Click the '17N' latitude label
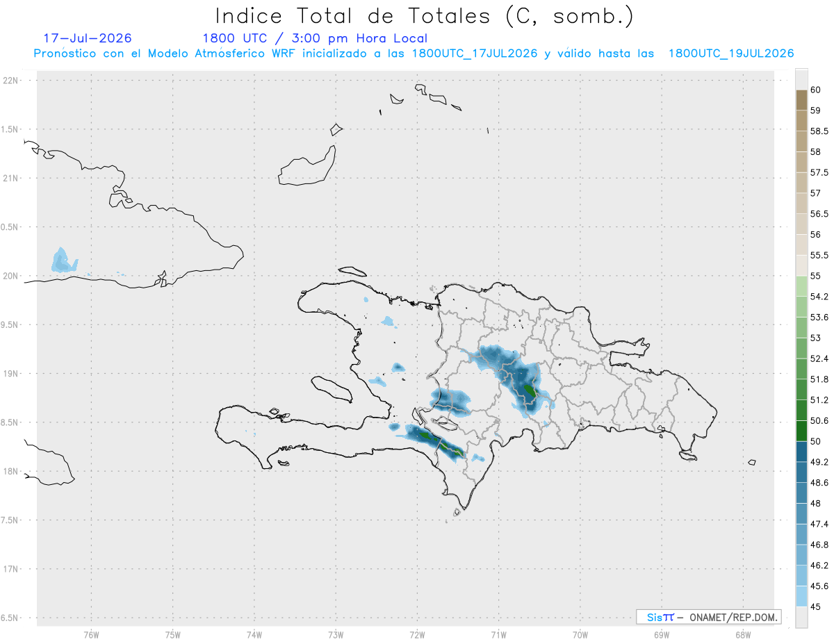 (x=11, y=569)
